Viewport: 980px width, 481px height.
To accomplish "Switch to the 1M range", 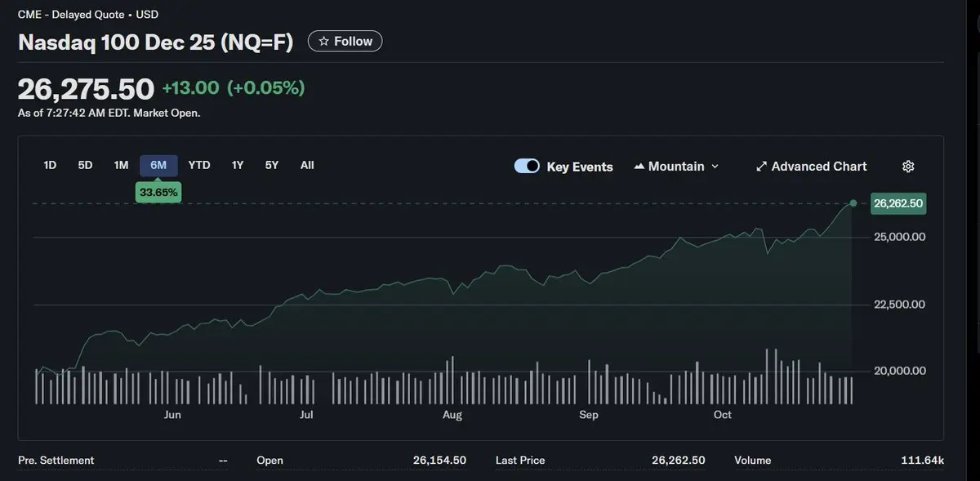I will pyautogui.click(x=121, y=165).
